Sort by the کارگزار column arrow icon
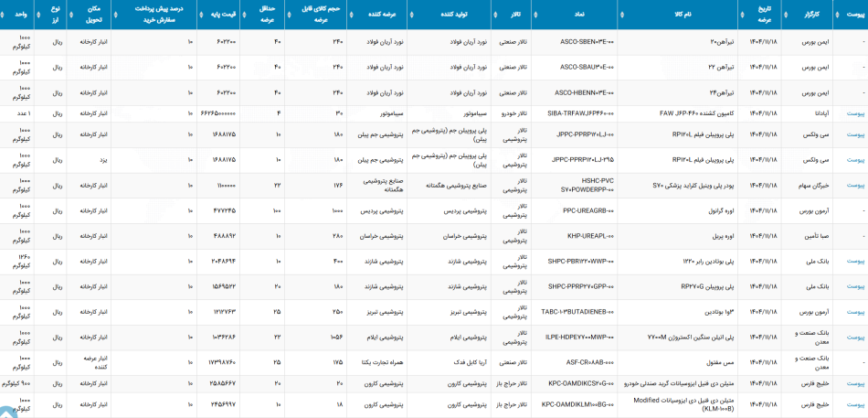The height and width of the screenshot is (418, 868). (x=786, y=15)
